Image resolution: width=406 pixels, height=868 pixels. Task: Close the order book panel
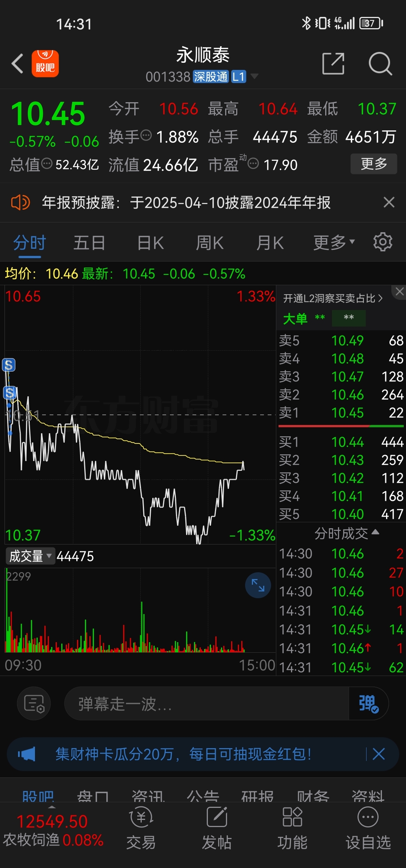click(399, 292)
